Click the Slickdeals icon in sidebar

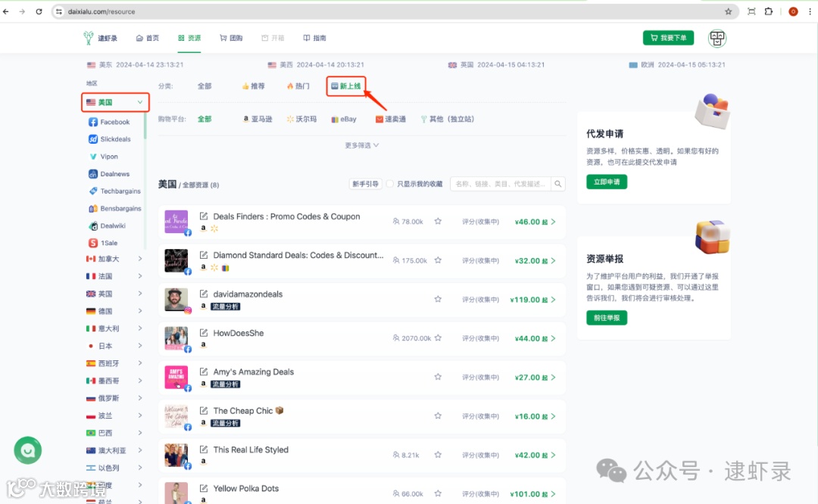point(93,139)
